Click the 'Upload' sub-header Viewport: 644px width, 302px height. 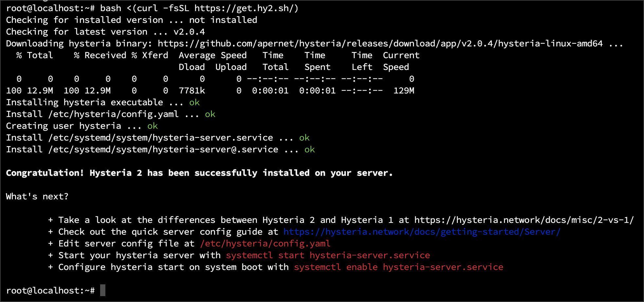(231, 67)
